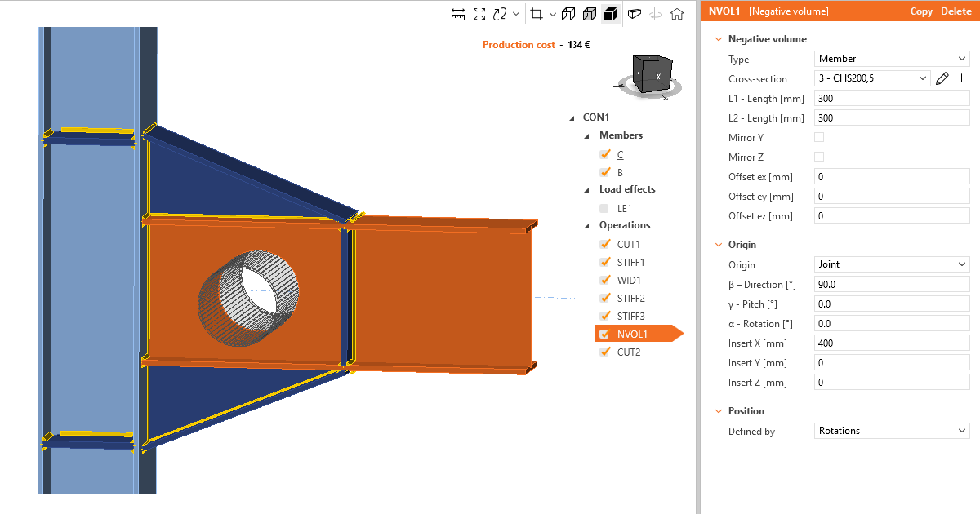Switch to wireframe cube view
This screenshot has width=980, height=514.
(568, 14)
